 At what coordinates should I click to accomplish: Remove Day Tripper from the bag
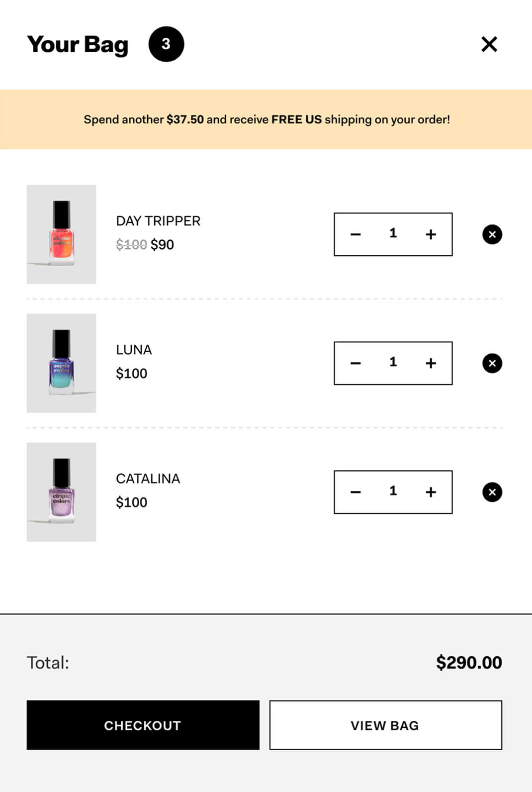[492, 234]
